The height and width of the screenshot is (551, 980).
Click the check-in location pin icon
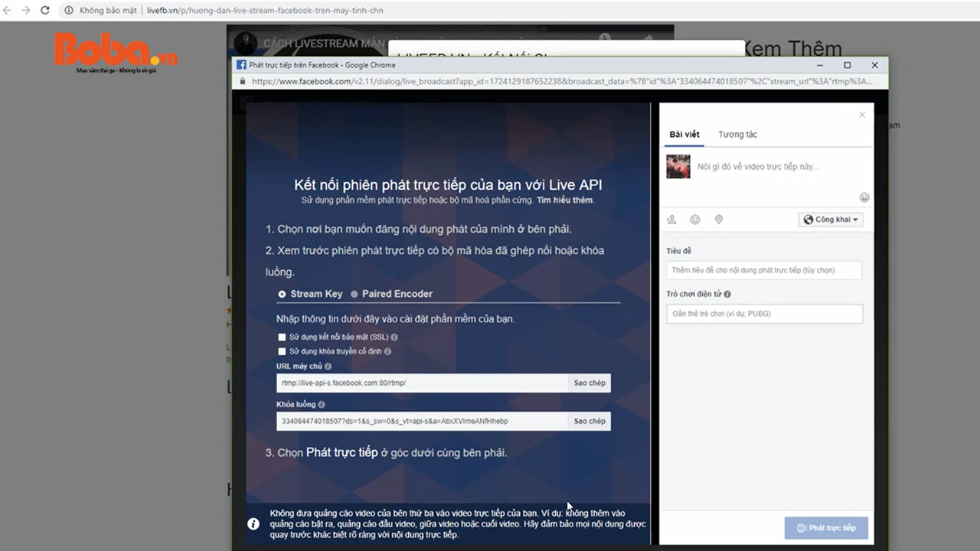pos(718,220)
